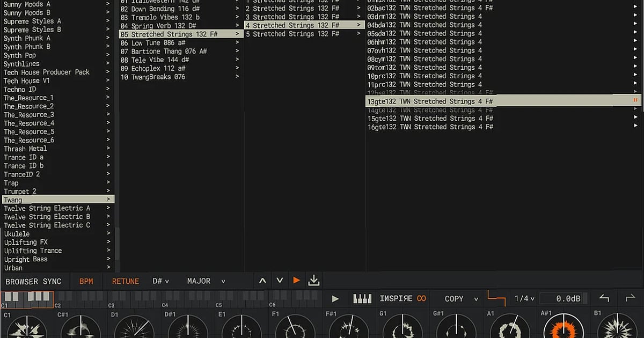Click the piano keyboard icon next to play
This screenshot has height=338, width=644.
point(361,298)
